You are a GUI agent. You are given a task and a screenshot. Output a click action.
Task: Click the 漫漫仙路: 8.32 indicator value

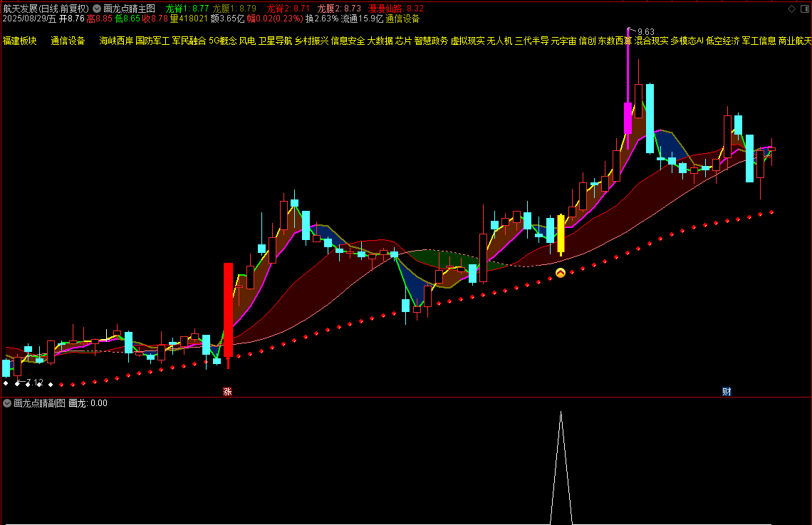coord(396,9)
